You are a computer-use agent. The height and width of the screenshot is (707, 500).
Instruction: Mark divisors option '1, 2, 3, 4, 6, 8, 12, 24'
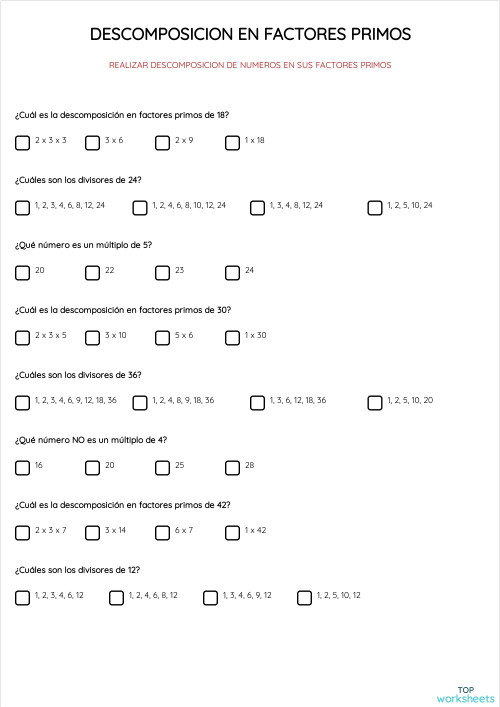(x=23, y=208)
